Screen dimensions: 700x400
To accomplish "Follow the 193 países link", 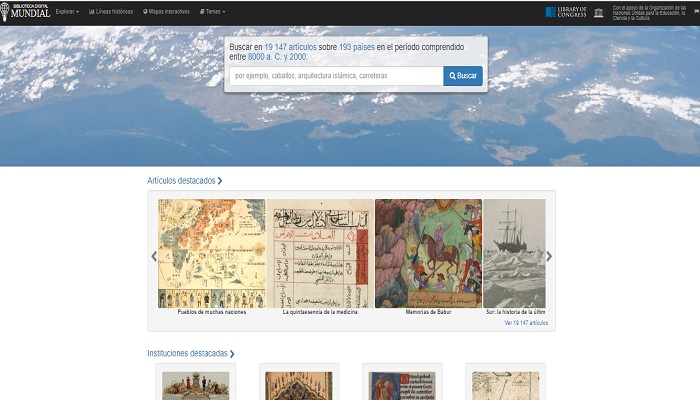I will tap(357, 47).
